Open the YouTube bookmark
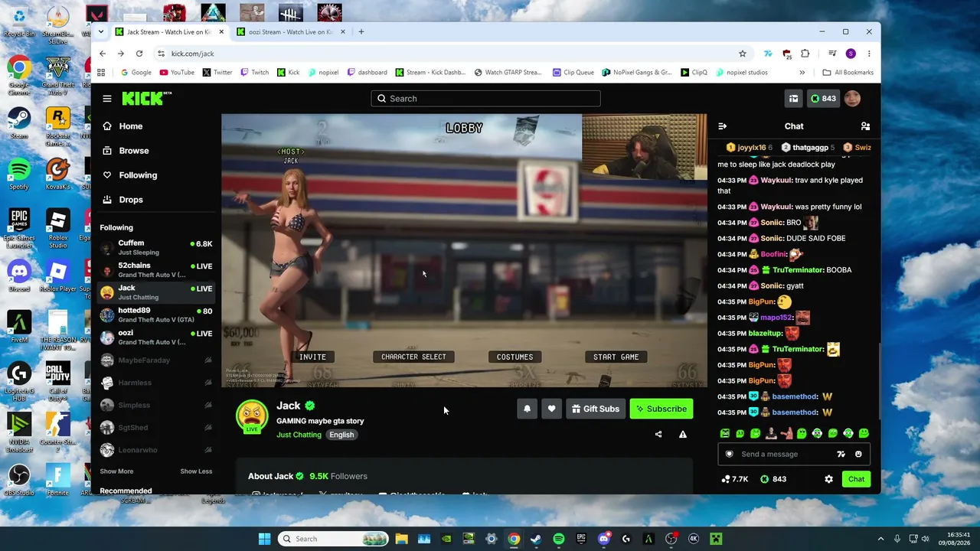The image size is (980, 551). pyautogui.click(x=177, y=73)
